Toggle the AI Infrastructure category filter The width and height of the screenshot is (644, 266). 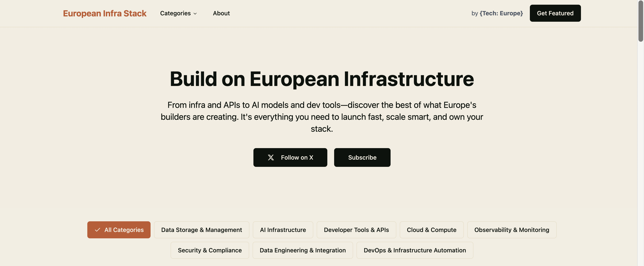(x=283, y=230)
